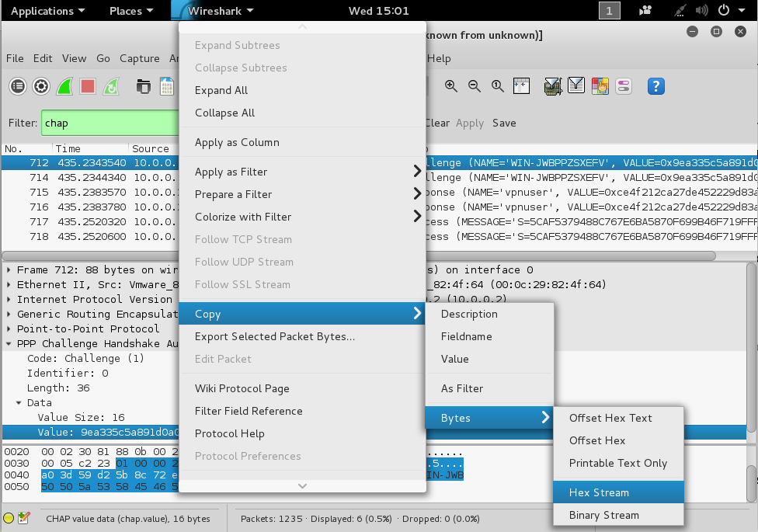Collapse the Data subtree

point(19,403)
